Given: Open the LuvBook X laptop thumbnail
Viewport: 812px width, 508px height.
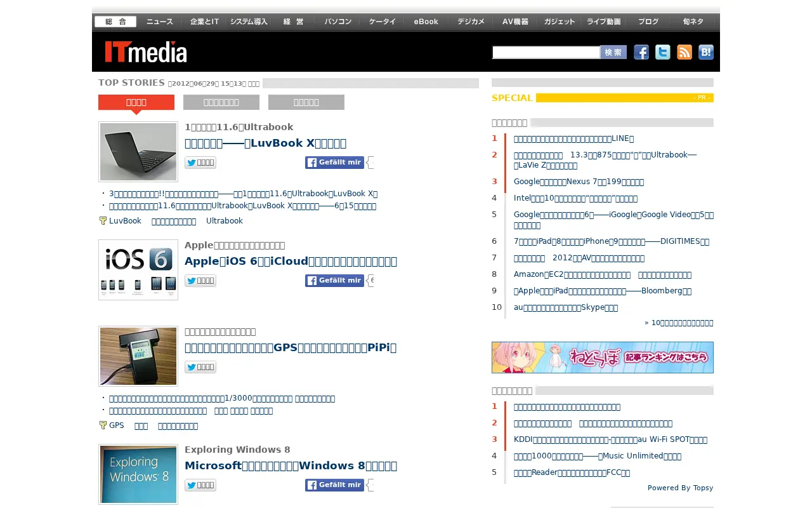Looking at the screenshot, I should (138, 152).
